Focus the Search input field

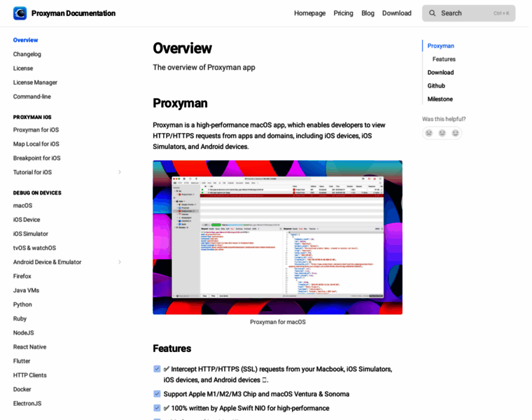pyautogui.click(x=468, y=13)
